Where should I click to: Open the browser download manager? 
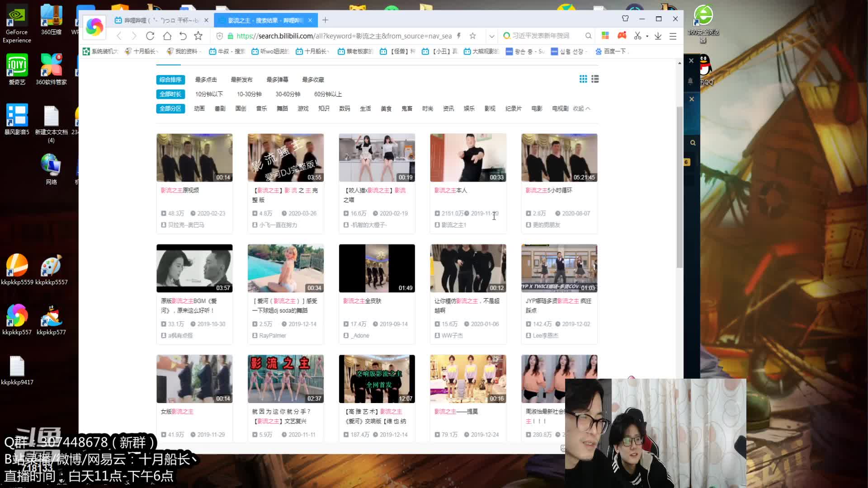pos(658,36)
